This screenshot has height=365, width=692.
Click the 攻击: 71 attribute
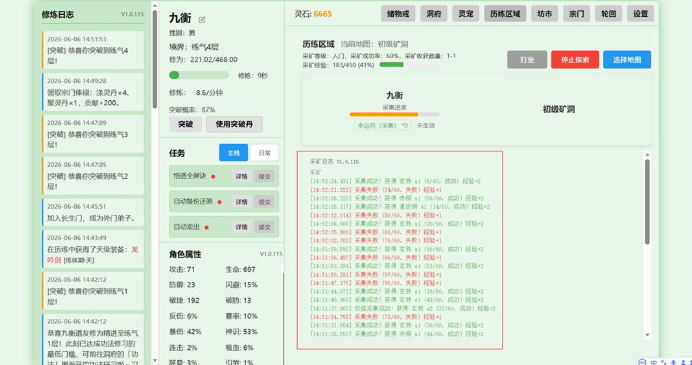click(182, 269)
